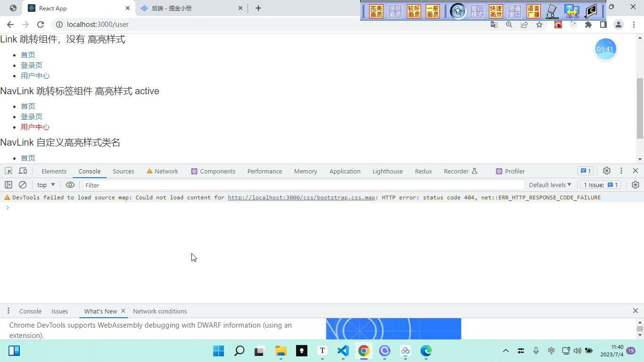Expand the top JavaScript context dropdown

pyautogui.click(x=46, y=185)
